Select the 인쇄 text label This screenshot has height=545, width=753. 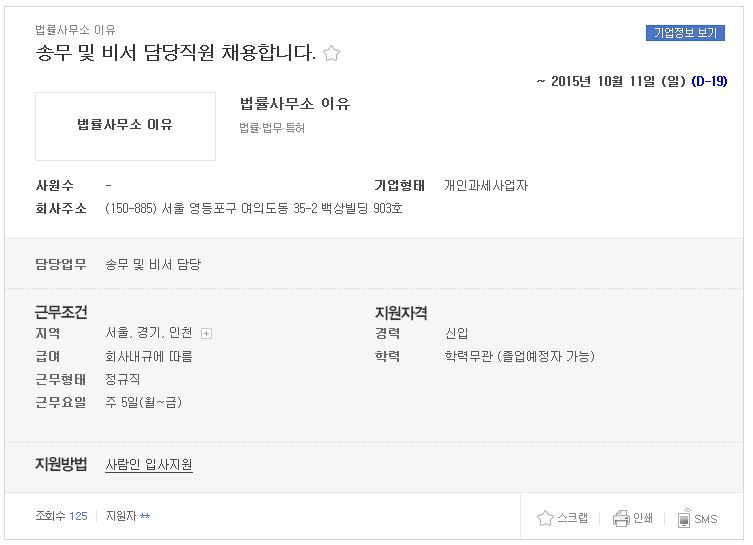pos(643,518)
